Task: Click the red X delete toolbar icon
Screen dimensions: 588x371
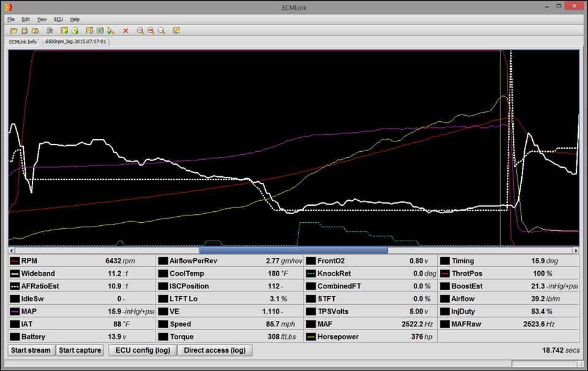Action: (x=126, y=31)
